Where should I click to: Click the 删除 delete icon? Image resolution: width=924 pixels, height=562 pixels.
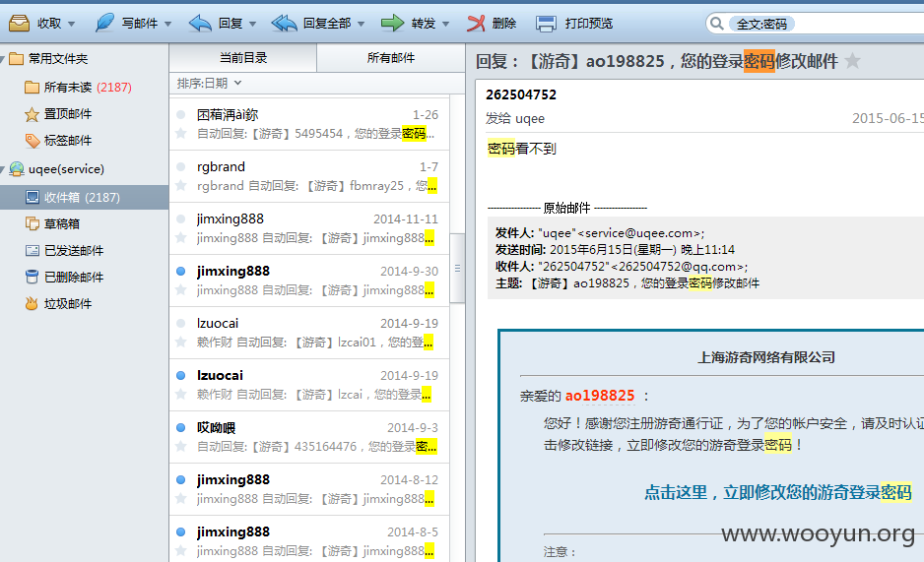476,23
